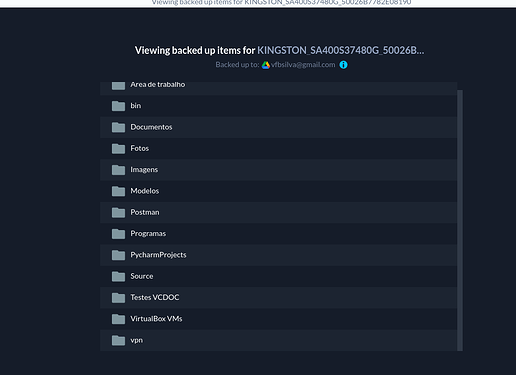Click the folder icon for bin
Image resolution: width=516 pixels, height=375 pixels.
click(x=118, y=106)
